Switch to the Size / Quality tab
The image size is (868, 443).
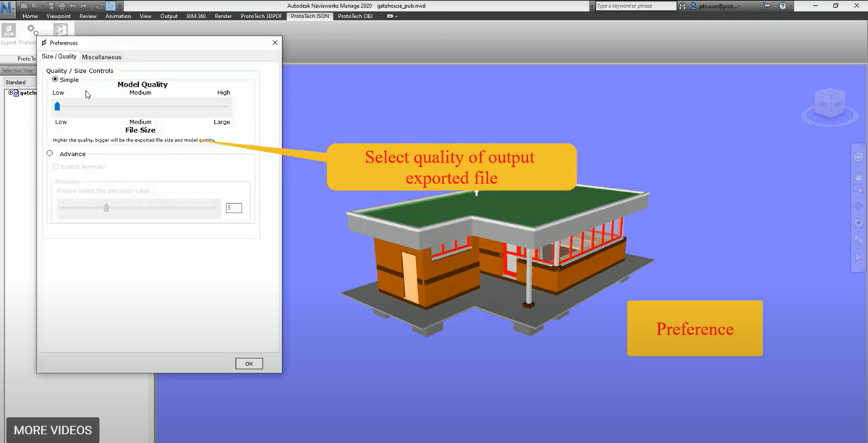[59, 56]
